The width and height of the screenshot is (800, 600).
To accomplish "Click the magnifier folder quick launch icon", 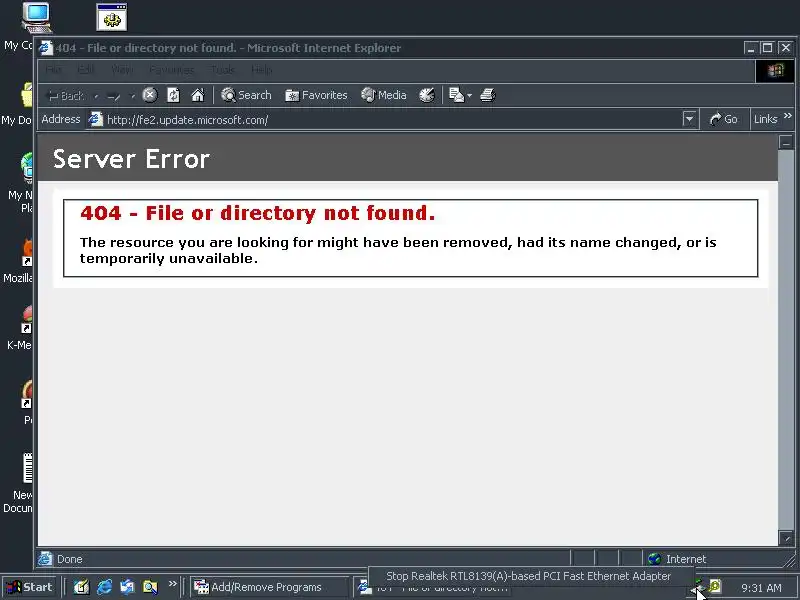I will 151,587.
